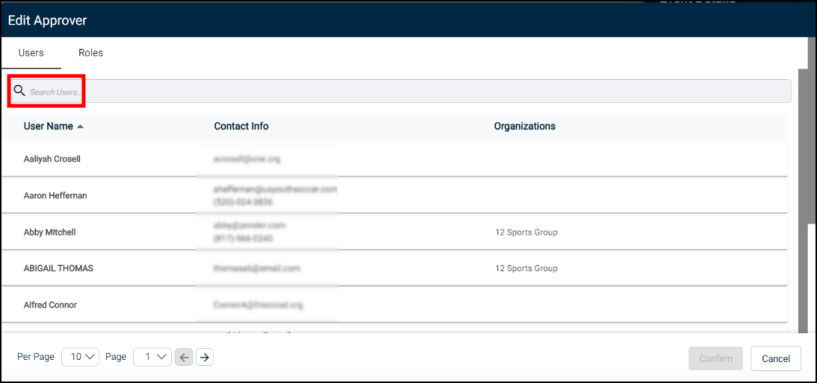Click the magnifying glass search icon
The height and width of the screenshot is (383, 817).
pyautogui.click(x=19, y=91)
